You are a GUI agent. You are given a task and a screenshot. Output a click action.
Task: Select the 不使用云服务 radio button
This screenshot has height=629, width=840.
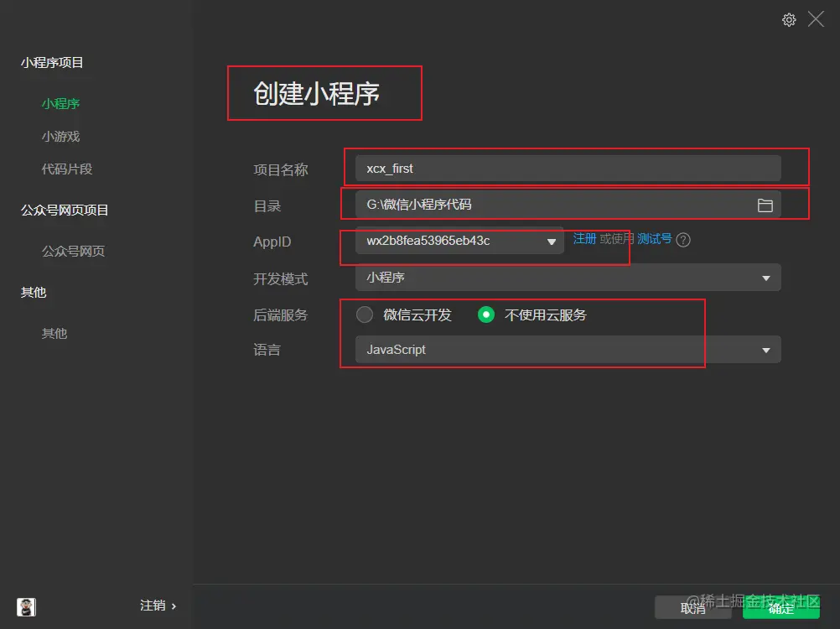point(487,314)
